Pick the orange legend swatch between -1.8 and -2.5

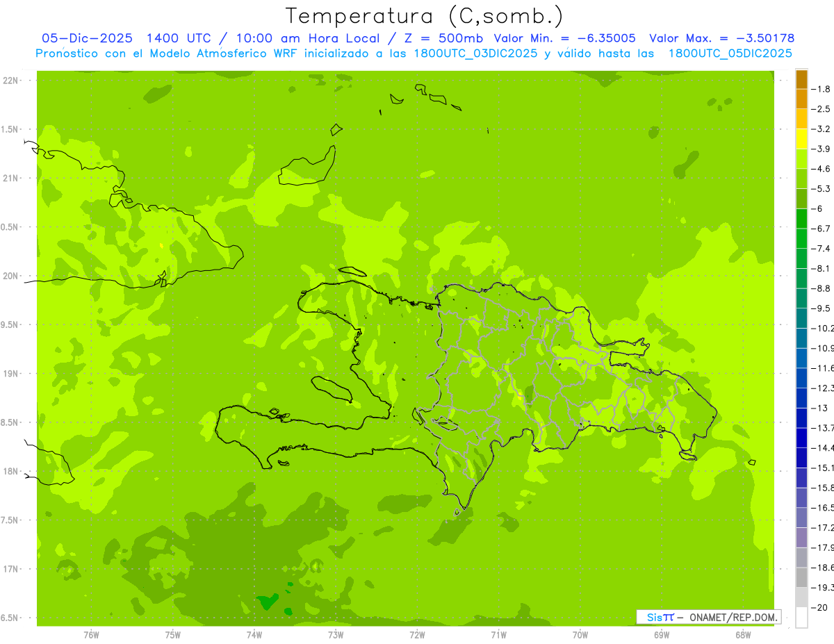[801, 99]
